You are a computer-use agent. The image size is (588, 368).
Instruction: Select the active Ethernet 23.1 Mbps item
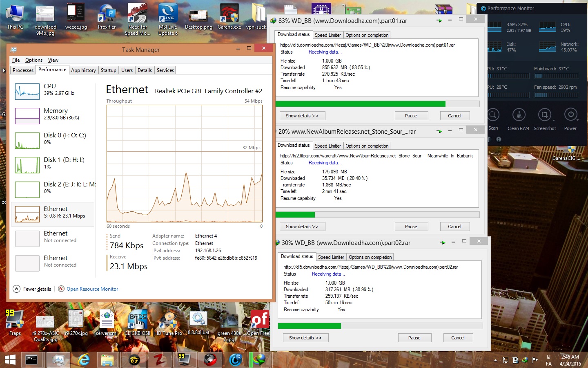click(x=53, y=214)
